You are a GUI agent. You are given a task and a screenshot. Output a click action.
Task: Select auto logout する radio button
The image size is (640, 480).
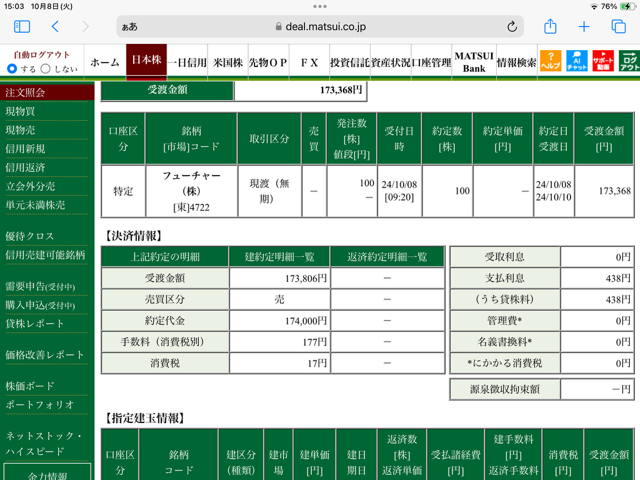click(x=12, y=69)
